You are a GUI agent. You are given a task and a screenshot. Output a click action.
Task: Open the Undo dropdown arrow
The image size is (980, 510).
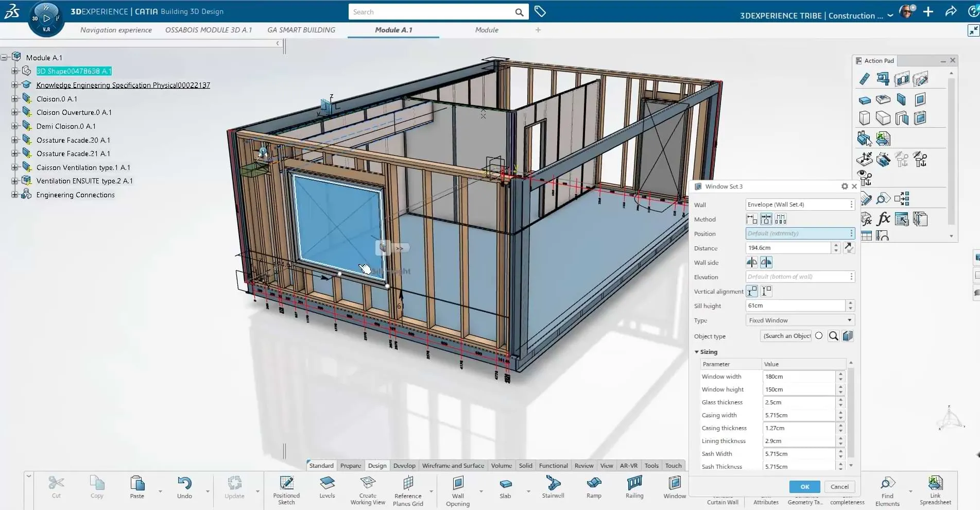click(x=208, y=491)
